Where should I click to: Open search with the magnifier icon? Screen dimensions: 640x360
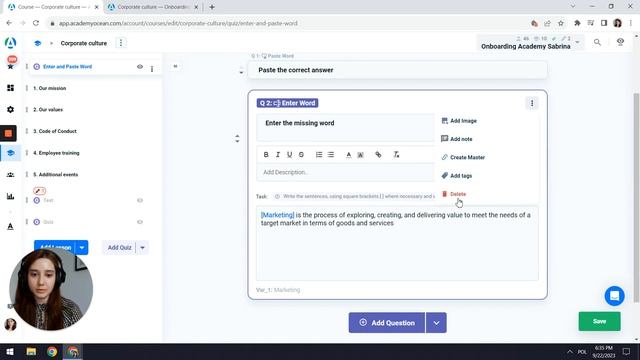597,42
